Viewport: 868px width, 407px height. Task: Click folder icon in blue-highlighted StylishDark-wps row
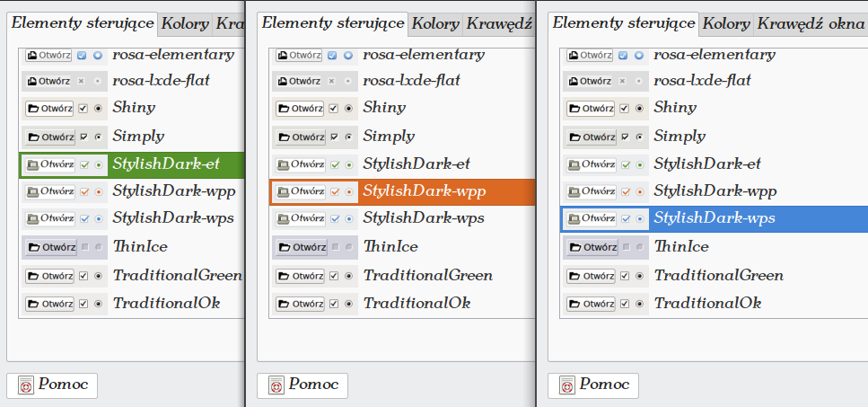[574, 218]
